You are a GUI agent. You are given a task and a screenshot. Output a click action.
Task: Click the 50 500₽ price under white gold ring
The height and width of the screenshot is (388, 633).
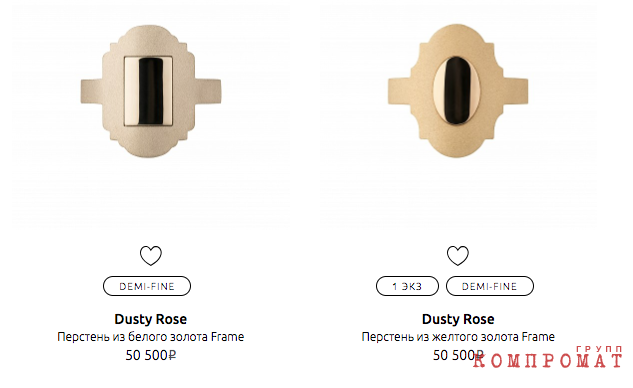pyautogui.click(x=151, y=355)
